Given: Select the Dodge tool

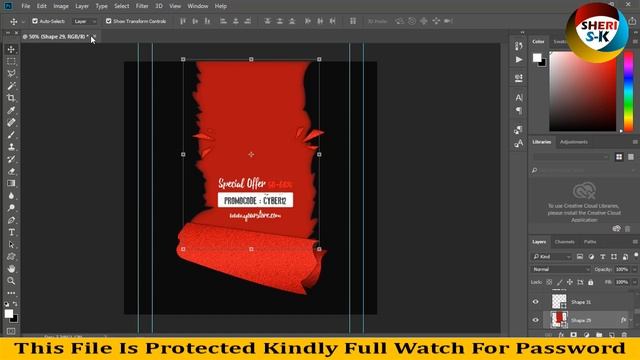Looking at the screenshot, I should click(x=11, y=208).
